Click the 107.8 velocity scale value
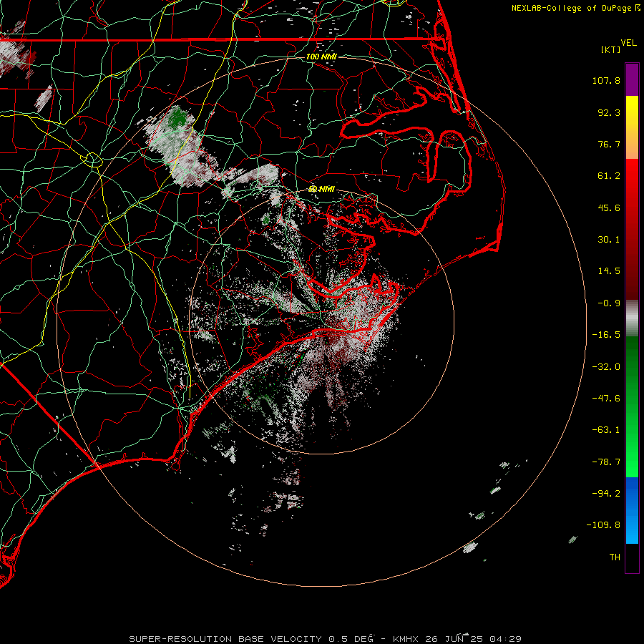644x644 pixels. click(x=606, y=80)
